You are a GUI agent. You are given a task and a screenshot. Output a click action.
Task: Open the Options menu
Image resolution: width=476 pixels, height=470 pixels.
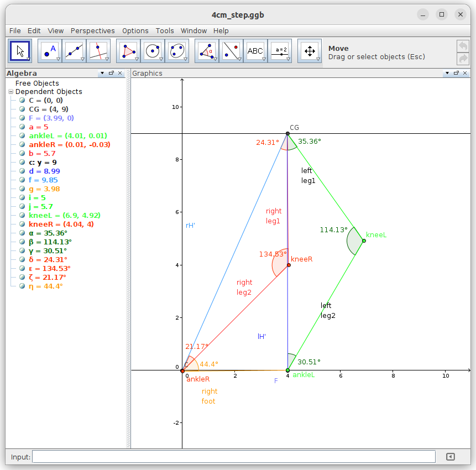135,30
